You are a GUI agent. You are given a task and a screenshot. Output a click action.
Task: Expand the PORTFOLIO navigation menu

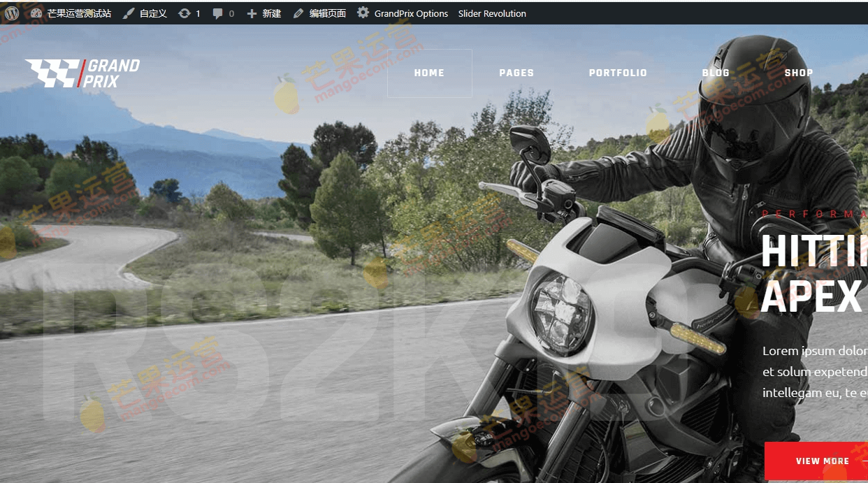tap(618, 73)
